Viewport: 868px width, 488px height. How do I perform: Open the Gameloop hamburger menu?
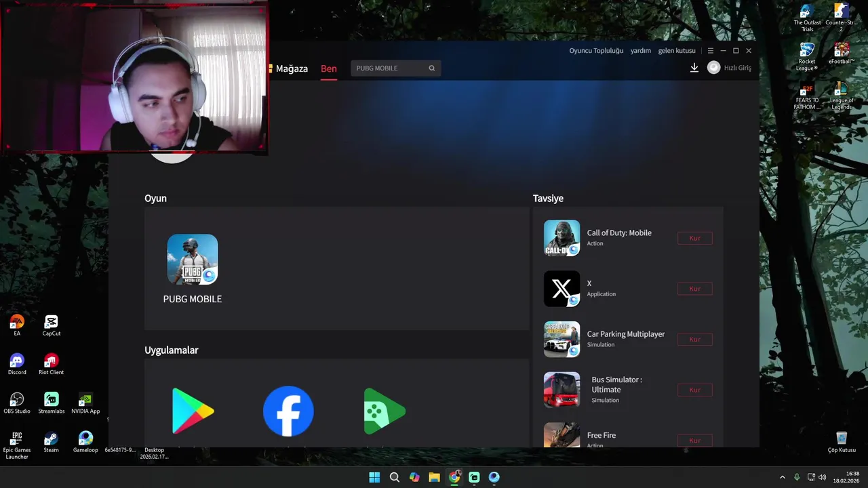point(710,51)
